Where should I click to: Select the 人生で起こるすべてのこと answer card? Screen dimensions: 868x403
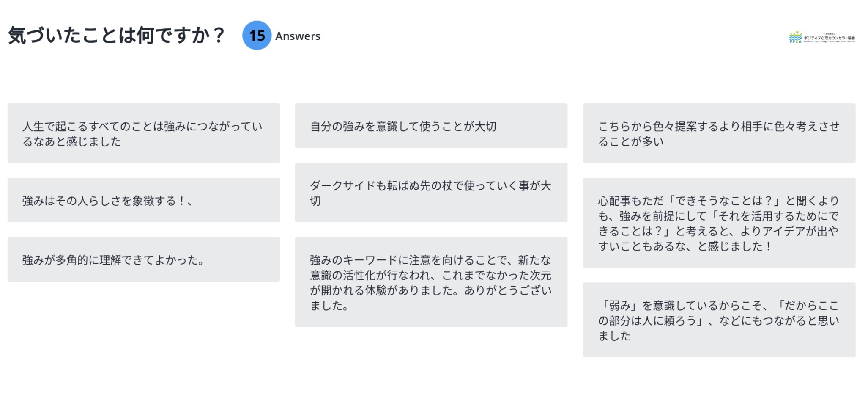click(x=143, y=133)
